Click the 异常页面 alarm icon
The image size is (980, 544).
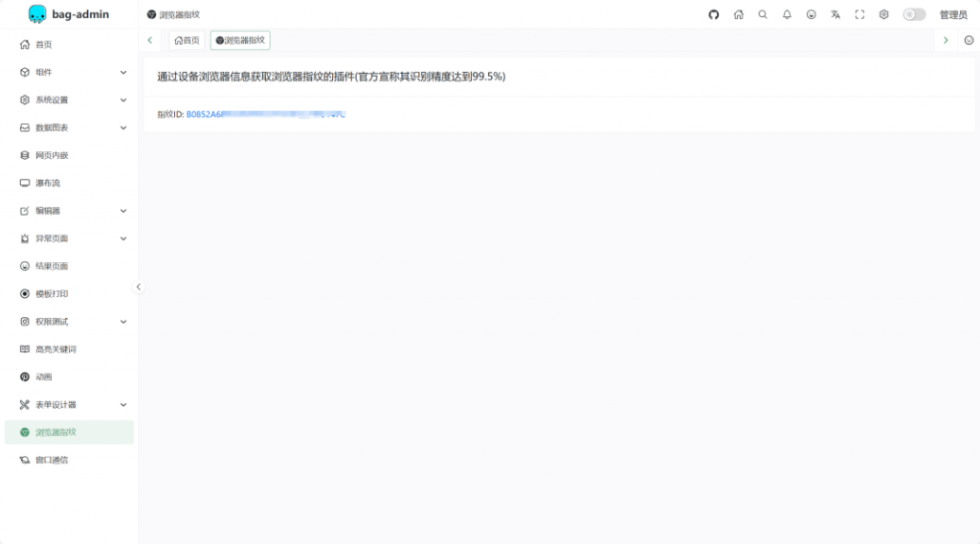(x=24, y=238)
